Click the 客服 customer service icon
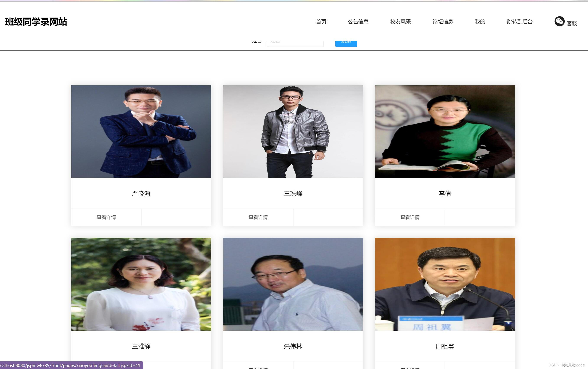This screenshot has width=588, height=369. [x=560, y=21]
